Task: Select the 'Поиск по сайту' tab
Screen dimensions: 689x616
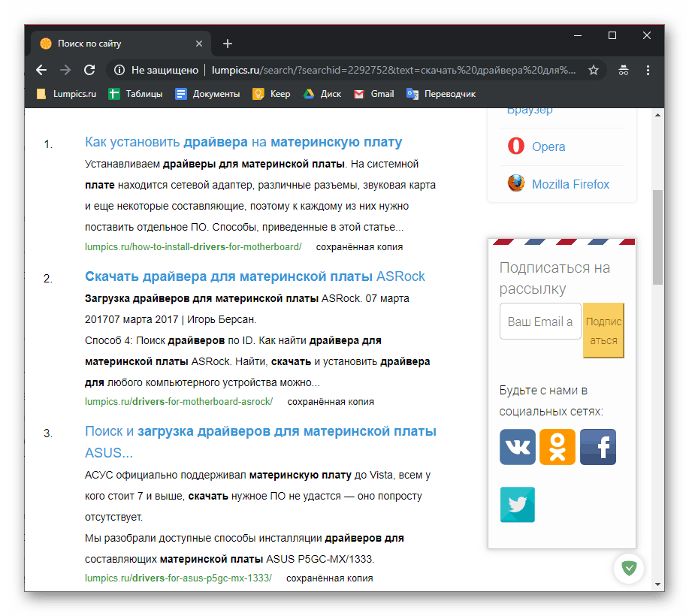Action: pos(121,44)
